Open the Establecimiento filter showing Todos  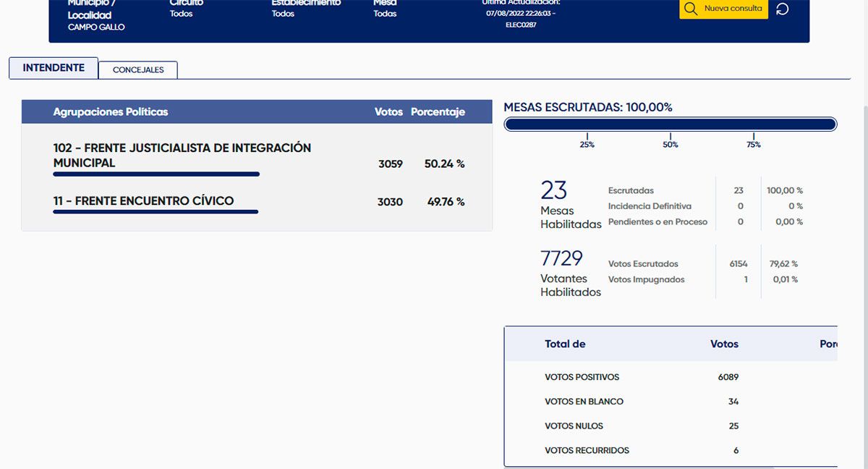283,14
